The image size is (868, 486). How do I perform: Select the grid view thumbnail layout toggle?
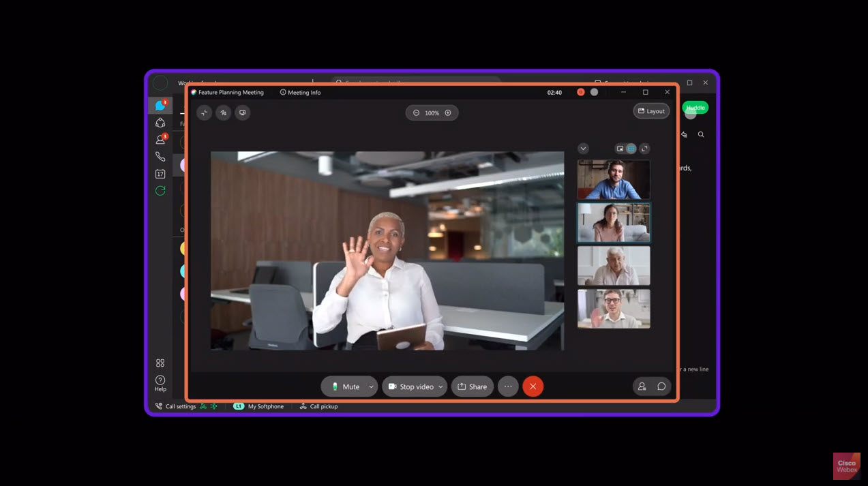pyautogui.click(x=631, y=149)
